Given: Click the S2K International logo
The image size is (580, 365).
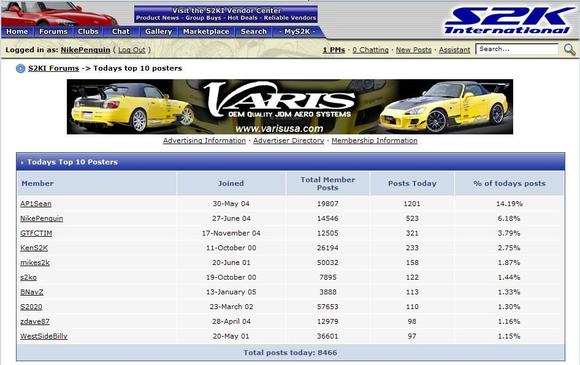Looking at the screenshot, I should [509, 21].
